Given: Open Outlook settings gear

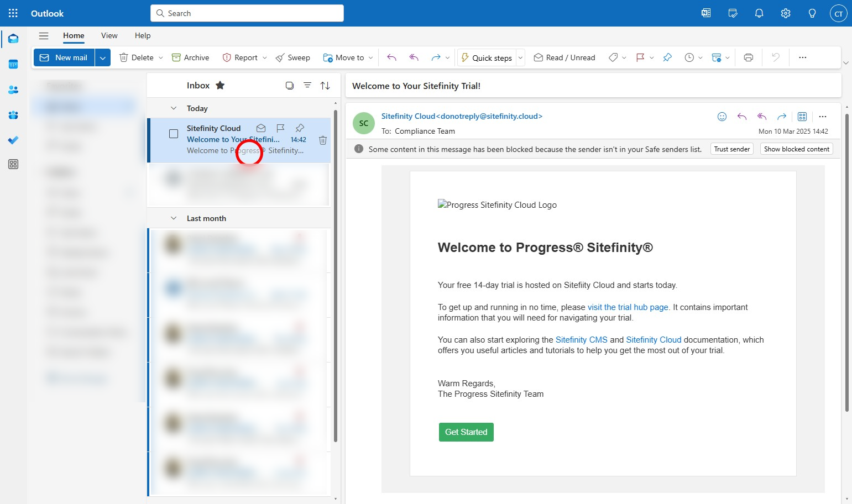Looking at the screenshot, I should pyautogui.click(x=786, y=13).
